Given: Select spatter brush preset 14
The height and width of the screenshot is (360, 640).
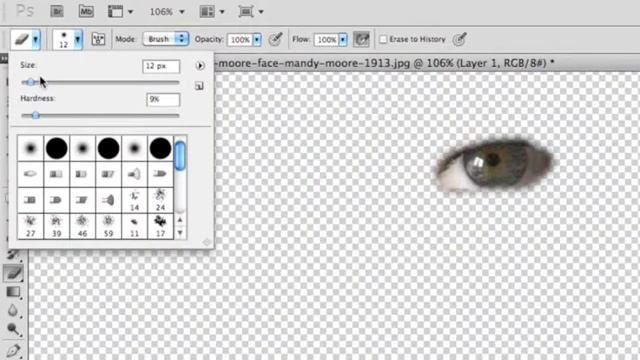Looking at the screenshot, I should tap(134, 200).
